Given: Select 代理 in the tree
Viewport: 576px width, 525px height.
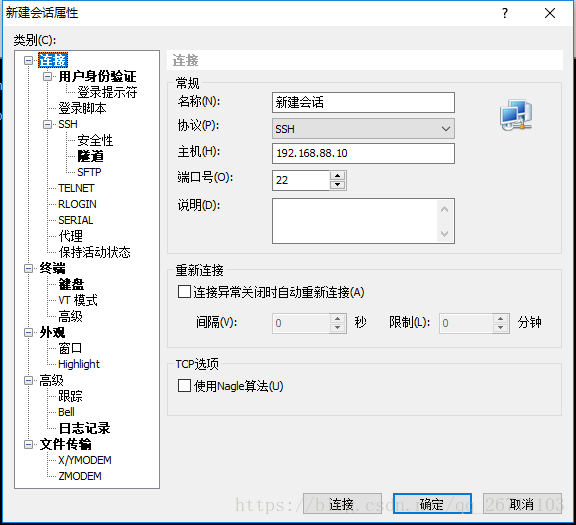Looking at the screenshot, I should point(71,236).
